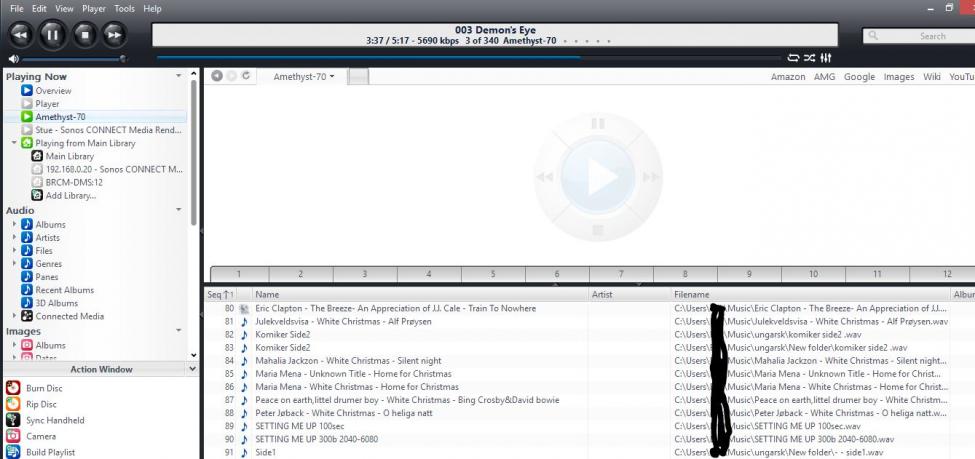Sort by the Filename column header

[x=811, y=294]
